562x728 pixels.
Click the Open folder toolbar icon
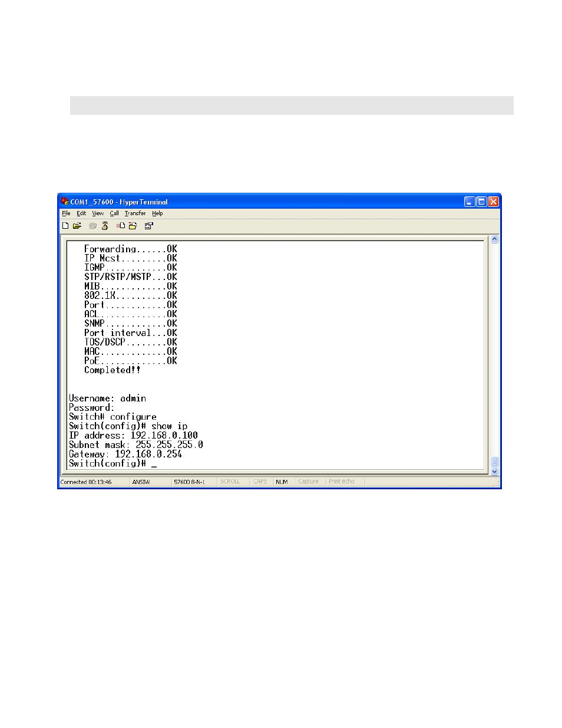click(77, 226)
